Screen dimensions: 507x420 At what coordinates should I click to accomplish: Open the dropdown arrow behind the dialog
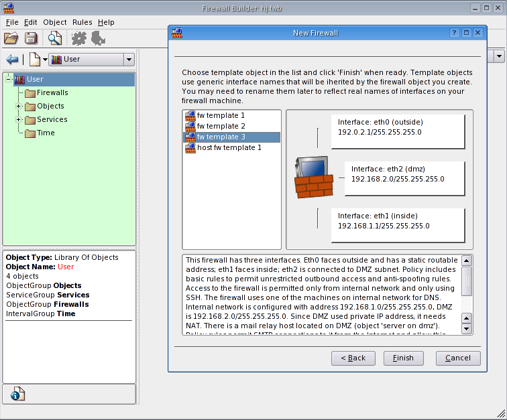[x=499, y=56]
